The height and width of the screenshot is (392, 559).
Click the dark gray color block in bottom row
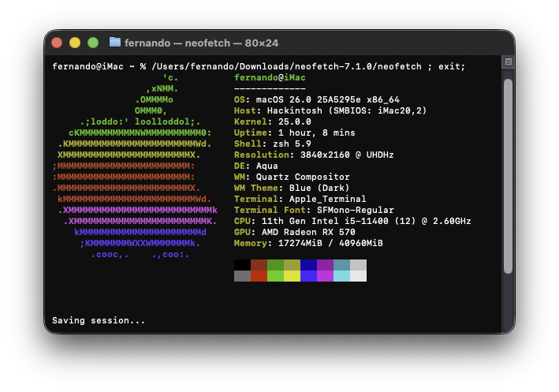pyautogui.click(x=242, y=276)
